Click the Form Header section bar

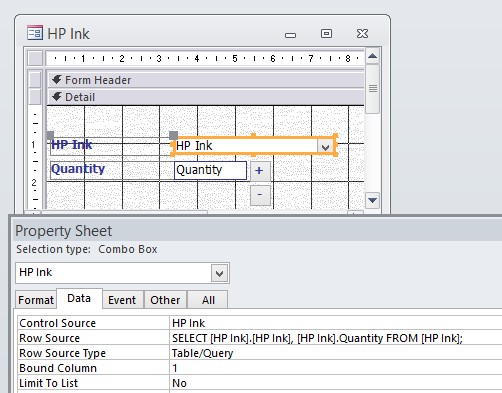pos(206,80)
